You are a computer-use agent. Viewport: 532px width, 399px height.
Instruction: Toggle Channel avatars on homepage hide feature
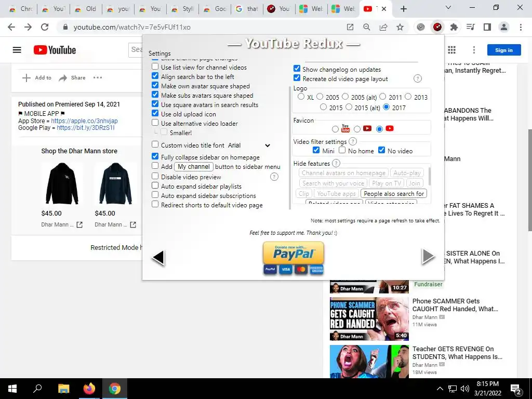pos(343,173)
